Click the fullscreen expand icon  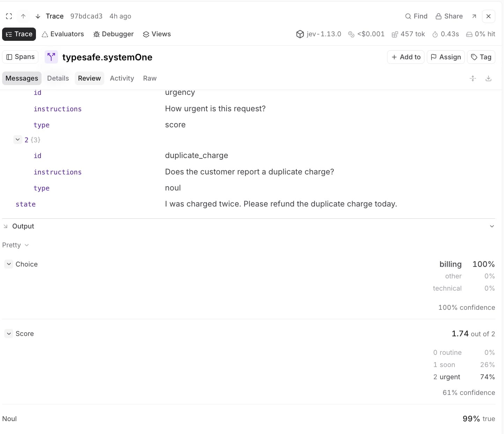point(9,16)
